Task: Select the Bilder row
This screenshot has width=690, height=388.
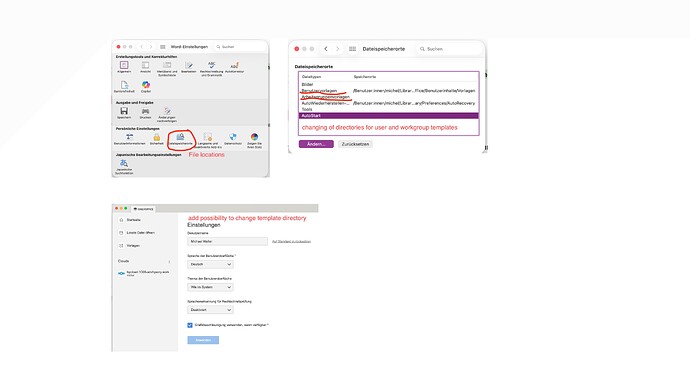Action: (x=389, y=84)
